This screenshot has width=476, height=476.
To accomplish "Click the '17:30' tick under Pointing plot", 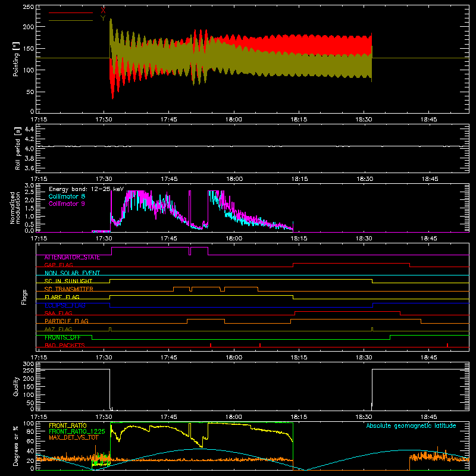I will point(104,120).
